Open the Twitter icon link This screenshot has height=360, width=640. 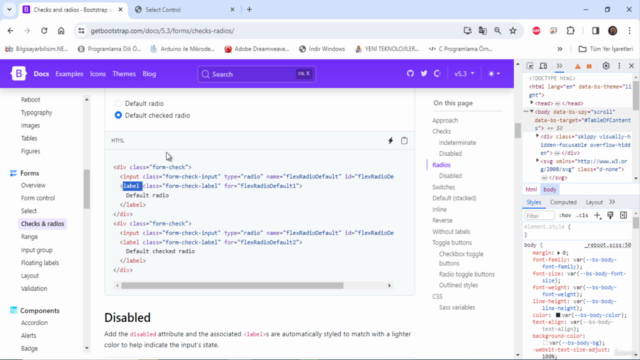coord(424,73)
